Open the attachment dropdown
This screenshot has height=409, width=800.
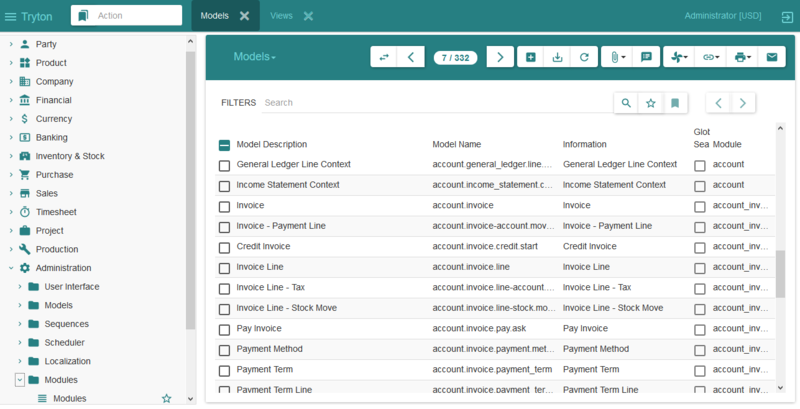(x=617, y=57)
